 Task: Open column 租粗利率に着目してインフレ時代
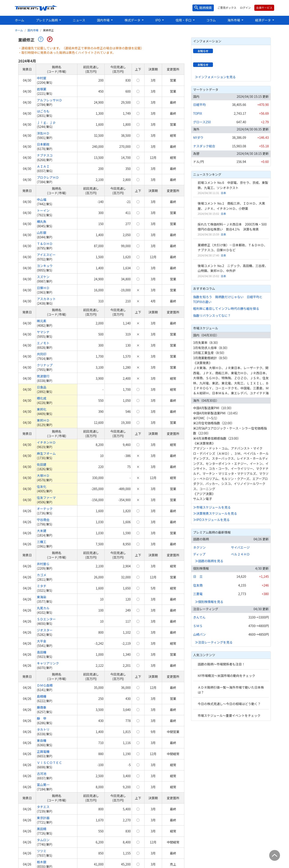coord(226,309)
